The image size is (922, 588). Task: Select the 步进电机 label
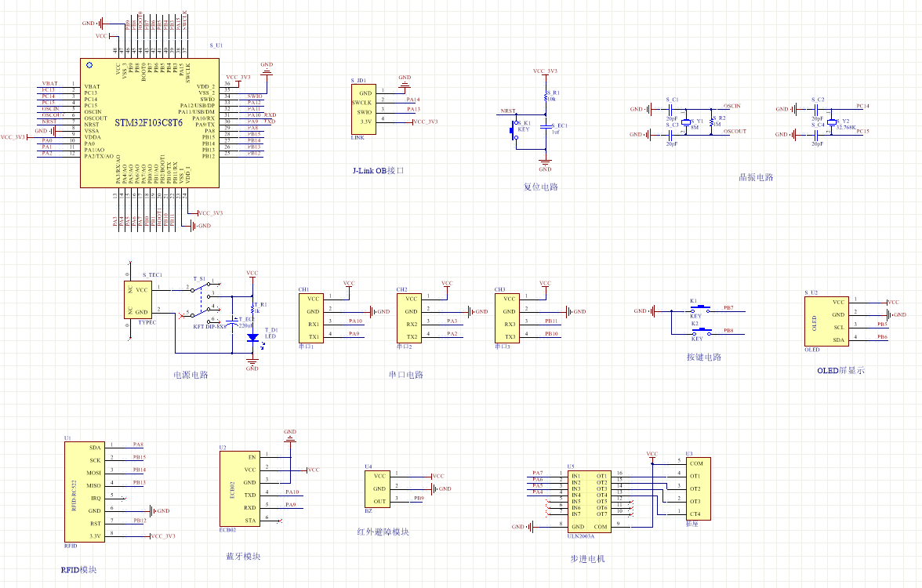[586, 559]
